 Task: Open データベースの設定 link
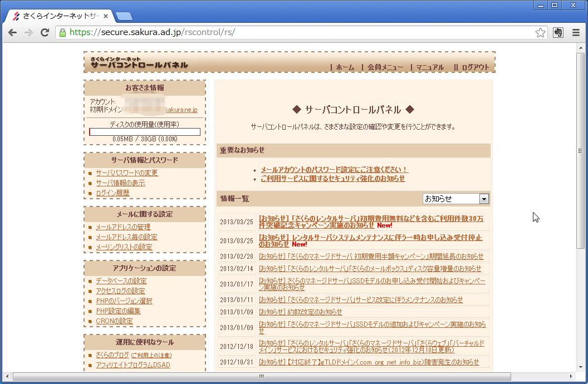coord(121,281)
